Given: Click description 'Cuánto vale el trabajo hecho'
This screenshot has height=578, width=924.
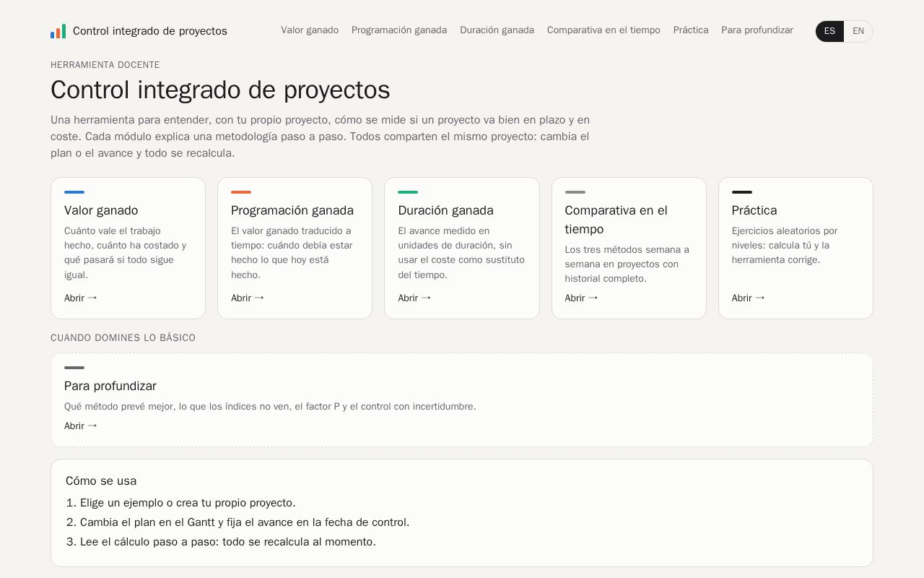Looking at the screenshot, I should [x=126, y=253].
